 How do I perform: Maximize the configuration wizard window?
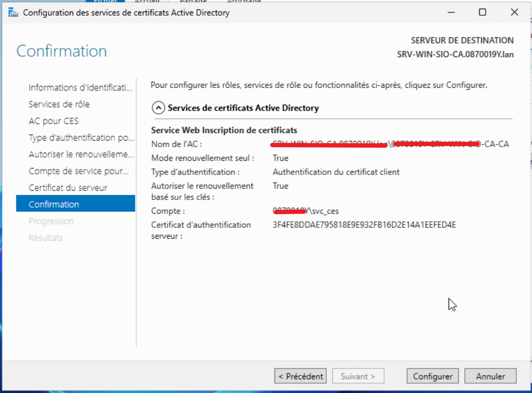point(482,13)
